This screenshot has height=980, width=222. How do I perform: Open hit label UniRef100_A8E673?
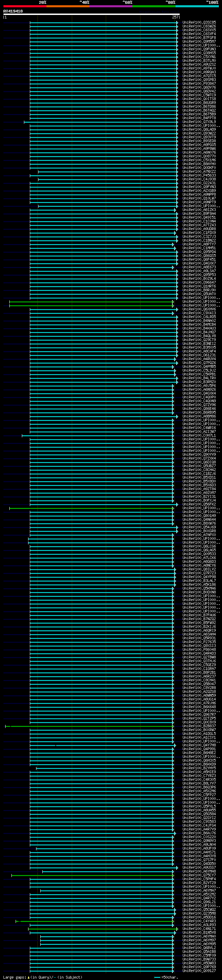[x=199, y=267]
